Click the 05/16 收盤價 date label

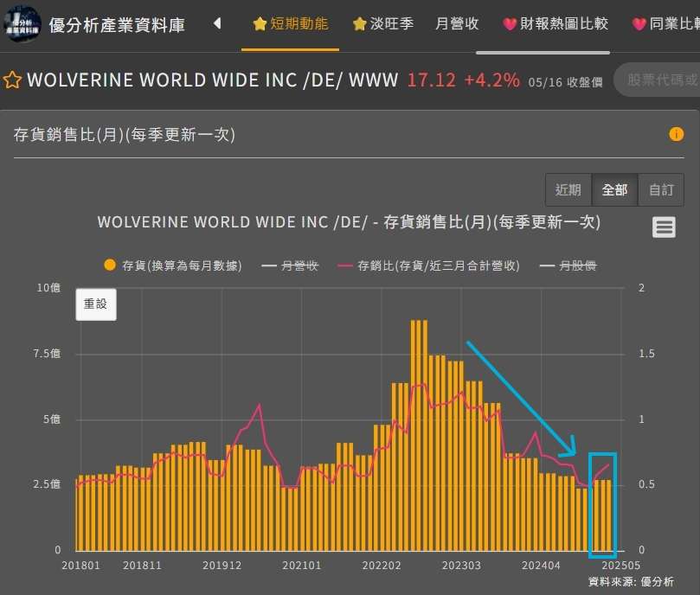tap(566, 82)
